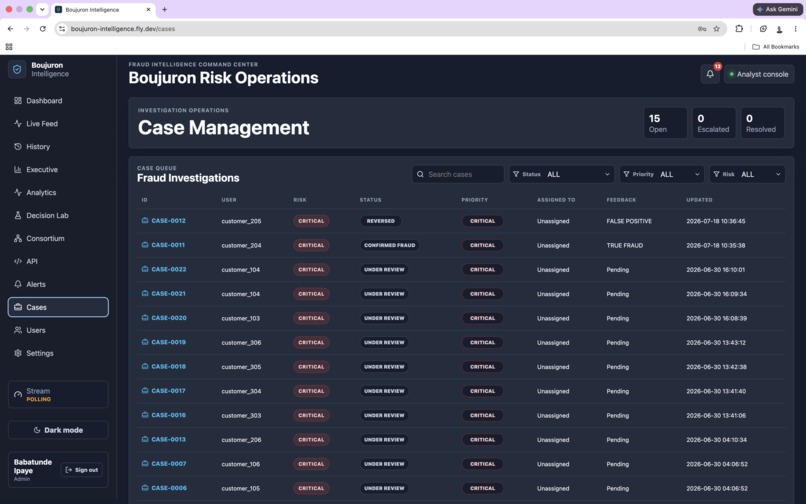Open Alerts in sidebar
806x504 pixels.
[x=58, y=284]
